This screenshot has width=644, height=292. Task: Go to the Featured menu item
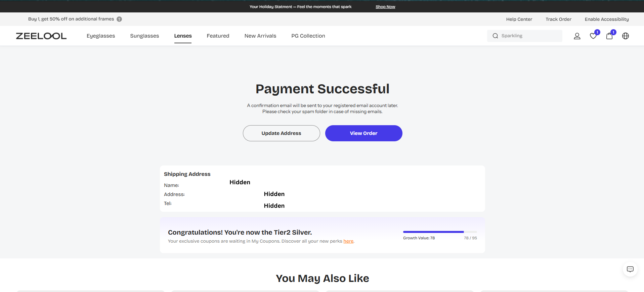click(218, 36)
